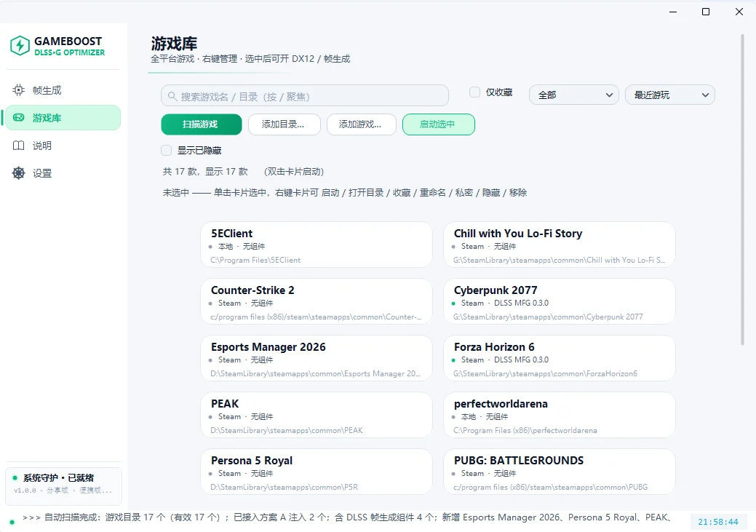Click the 扫描游戏 button

pos(201,124)
